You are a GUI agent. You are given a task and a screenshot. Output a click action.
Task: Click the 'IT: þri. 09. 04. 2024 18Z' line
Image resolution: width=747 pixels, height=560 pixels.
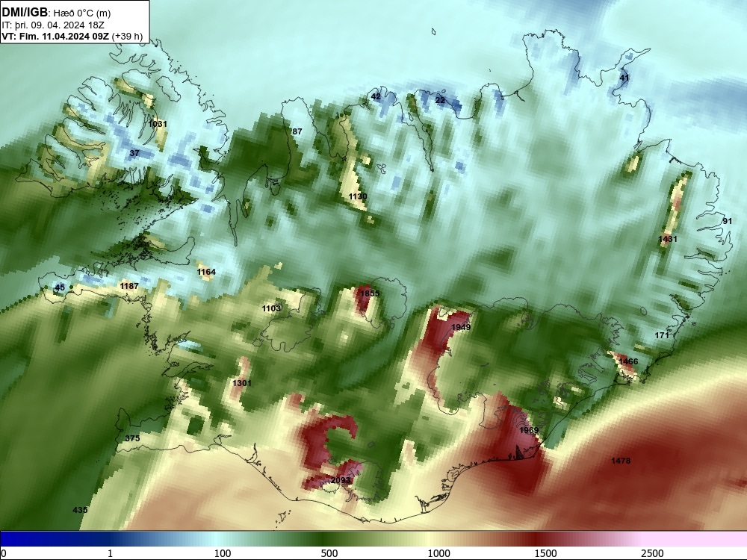(x=53, y=25)
